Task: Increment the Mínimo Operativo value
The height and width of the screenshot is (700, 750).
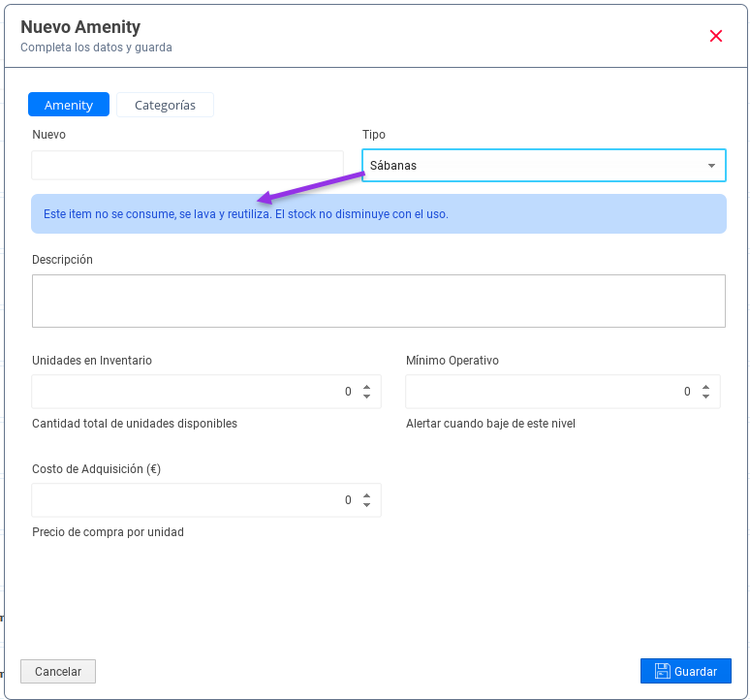Action: [706, 387]
